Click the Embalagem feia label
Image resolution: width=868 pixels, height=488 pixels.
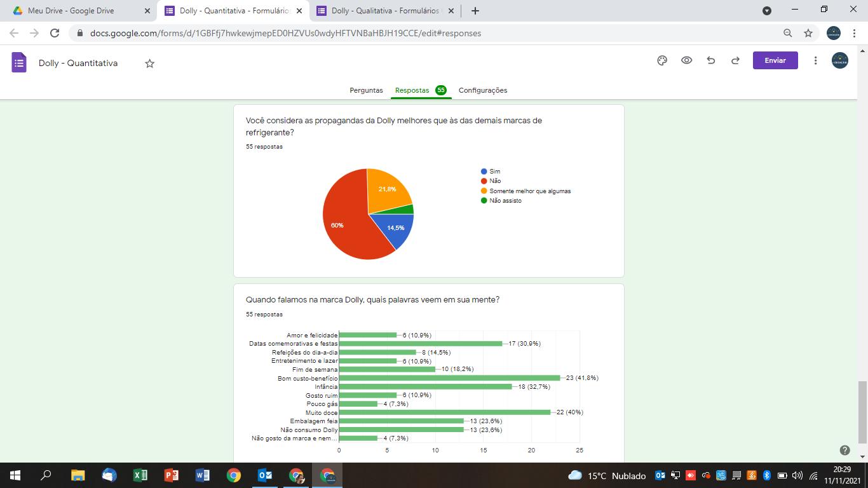[314, 421]
